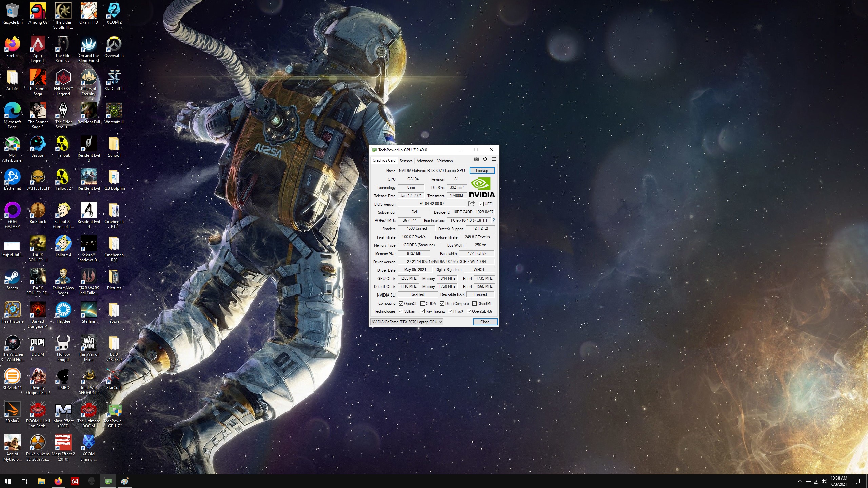868x488 pixels.
Task: Click the BIOS export share icon
Action: click(x=471, y=204)
